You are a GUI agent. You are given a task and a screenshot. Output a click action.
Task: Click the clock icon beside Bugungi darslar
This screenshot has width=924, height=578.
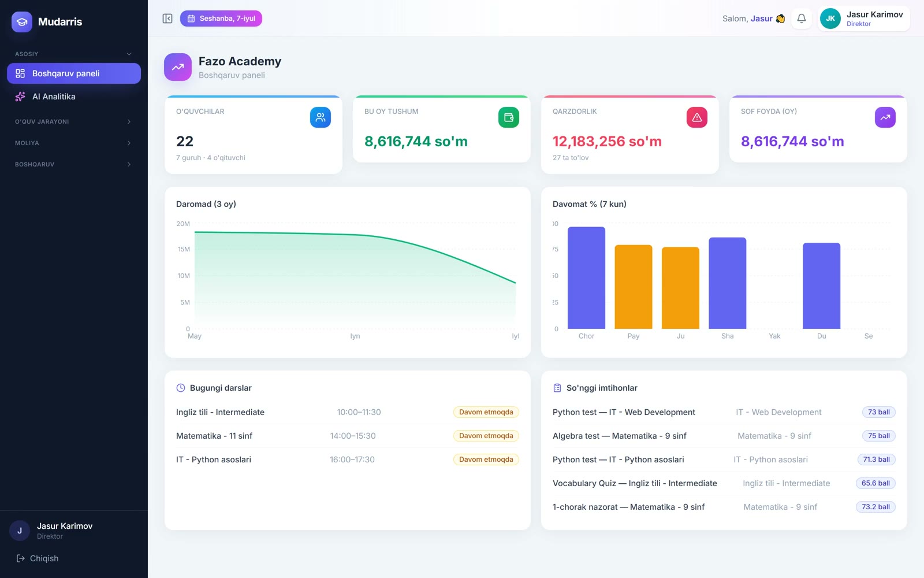[181, 388]
